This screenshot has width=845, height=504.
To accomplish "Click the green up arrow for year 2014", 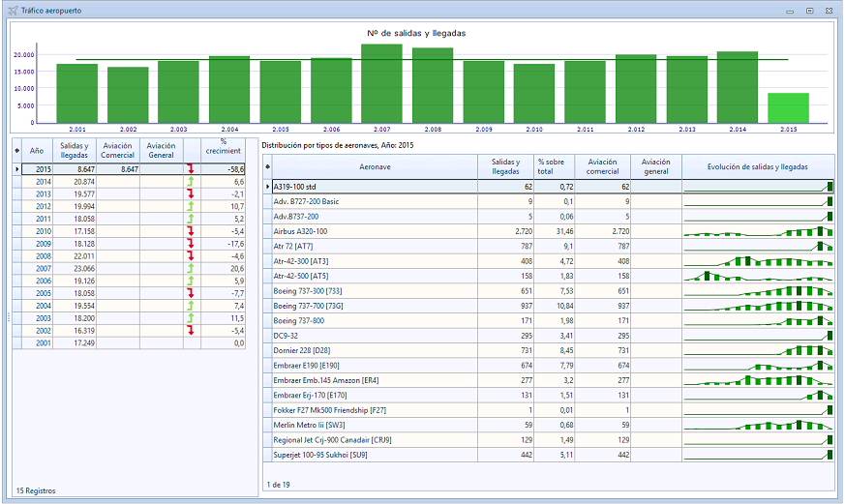I will (192, 181).
